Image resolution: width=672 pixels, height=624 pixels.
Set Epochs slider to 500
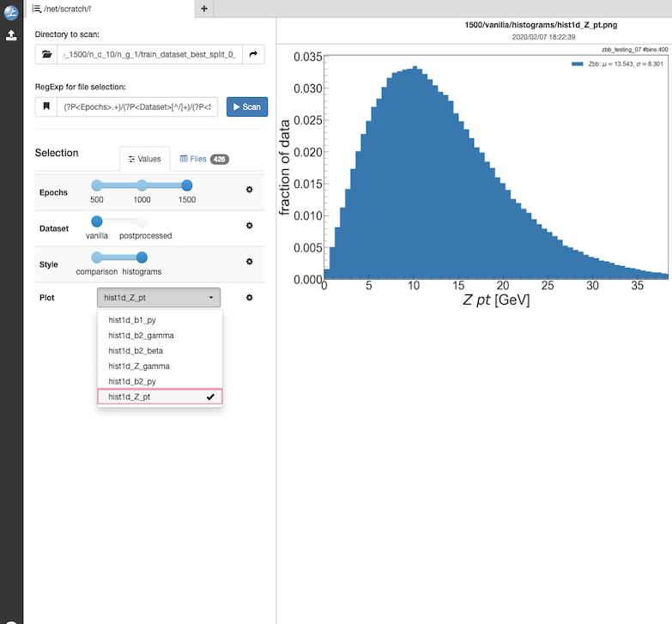[x=97, y=185]
